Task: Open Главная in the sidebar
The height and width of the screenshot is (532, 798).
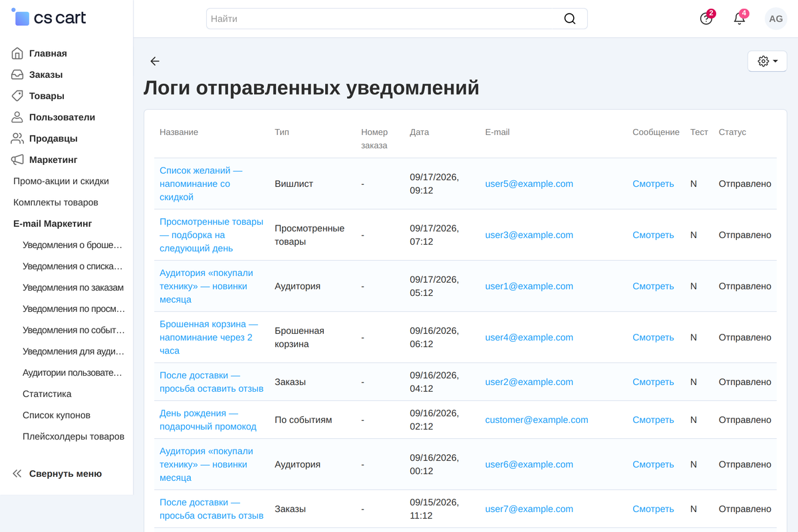Action: click(x=48, y=53)
